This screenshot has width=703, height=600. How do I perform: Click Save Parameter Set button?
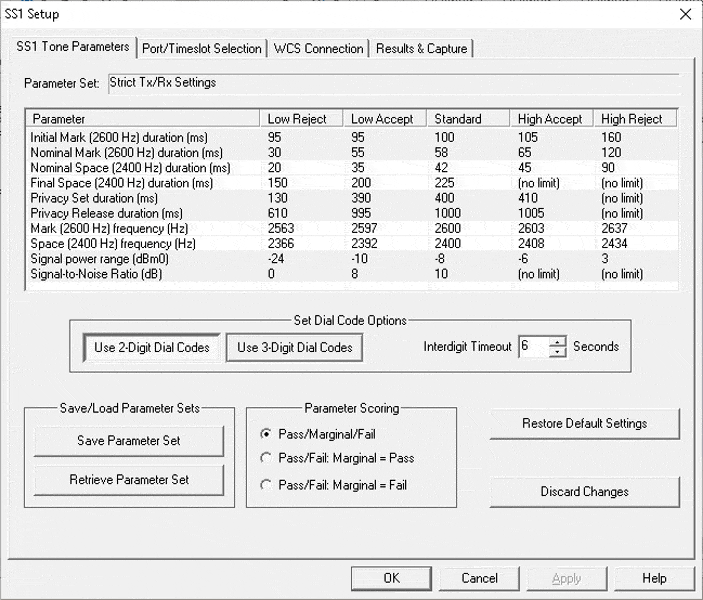129,441
